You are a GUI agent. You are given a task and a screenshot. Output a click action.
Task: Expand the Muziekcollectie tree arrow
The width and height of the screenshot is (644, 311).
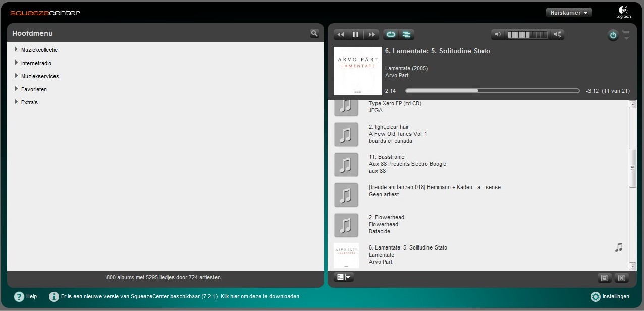[16, 49]
